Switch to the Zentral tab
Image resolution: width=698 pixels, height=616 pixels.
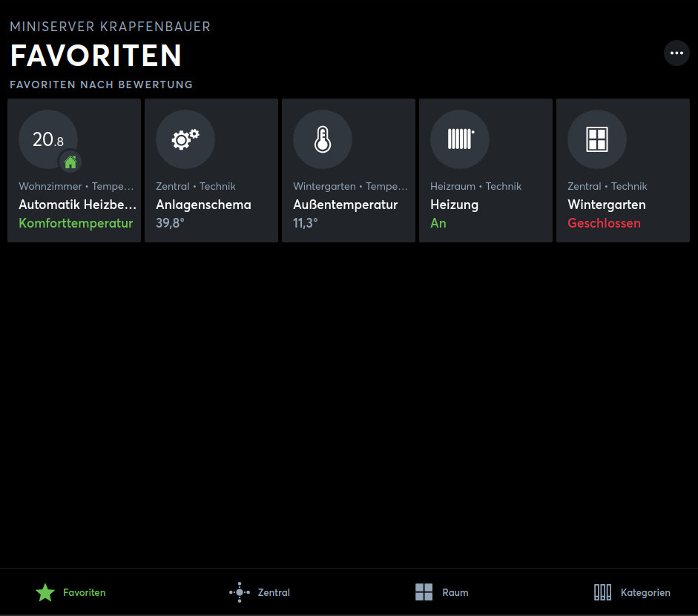point(274,593)
